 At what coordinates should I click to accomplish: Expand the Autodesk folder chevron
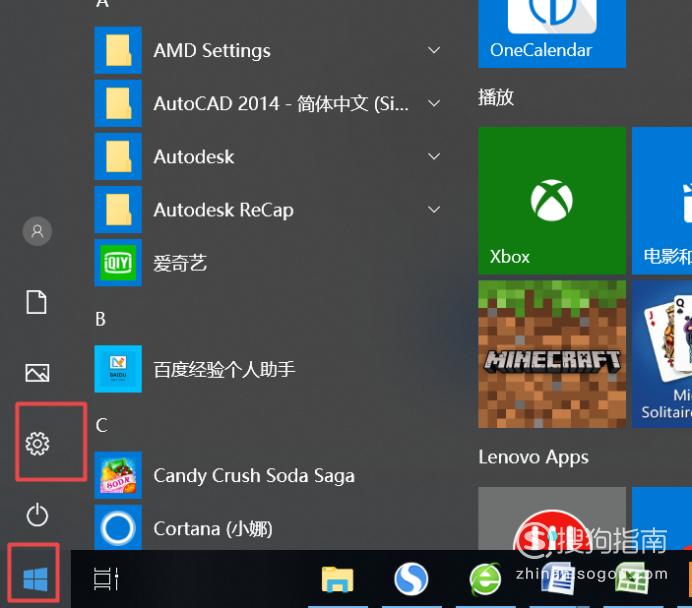[x=434, y=156]
